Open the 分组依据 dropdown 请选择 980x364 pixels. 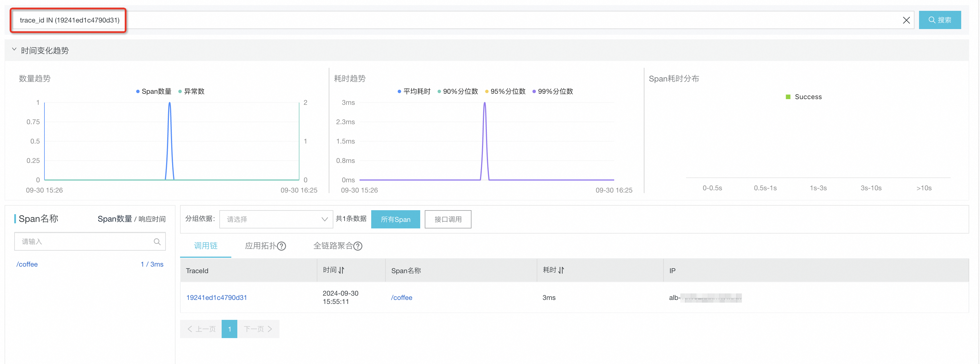(x=276, y=220)
